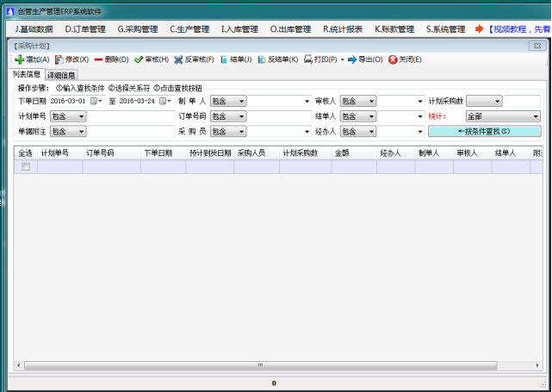
Task: Click the red 关闭(E) close icon
Action: pyautogui.click(x=393, y=59)
